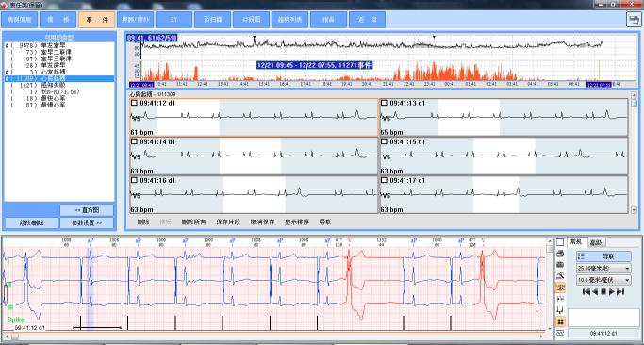This screenshot has height=345, width=644.
Task: Toggle the four-square grid icon
Action: tap(560, 320)
